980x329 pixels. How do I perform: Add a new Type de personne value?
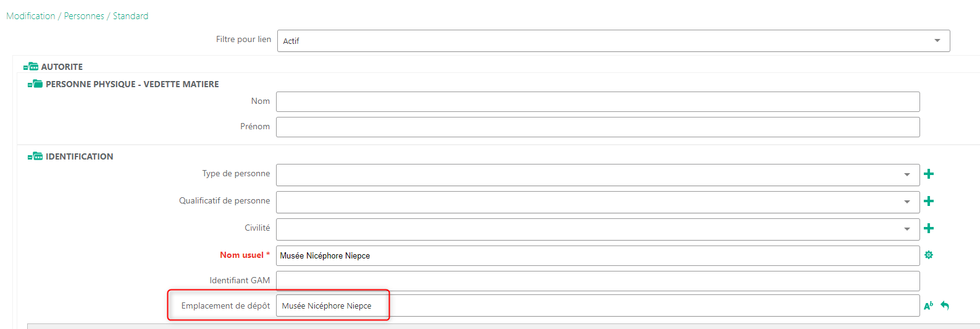[928, 174]
